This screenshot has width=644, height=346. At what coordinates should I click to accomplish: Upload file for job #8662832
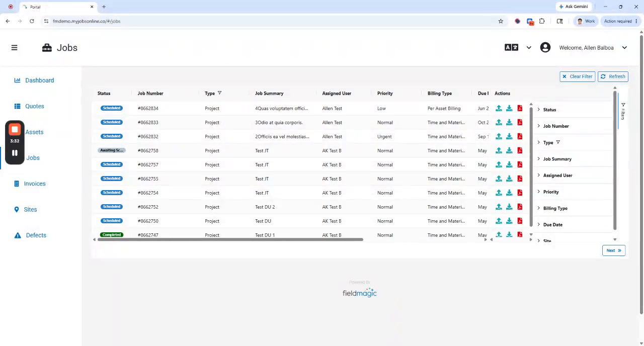[499, 136]
